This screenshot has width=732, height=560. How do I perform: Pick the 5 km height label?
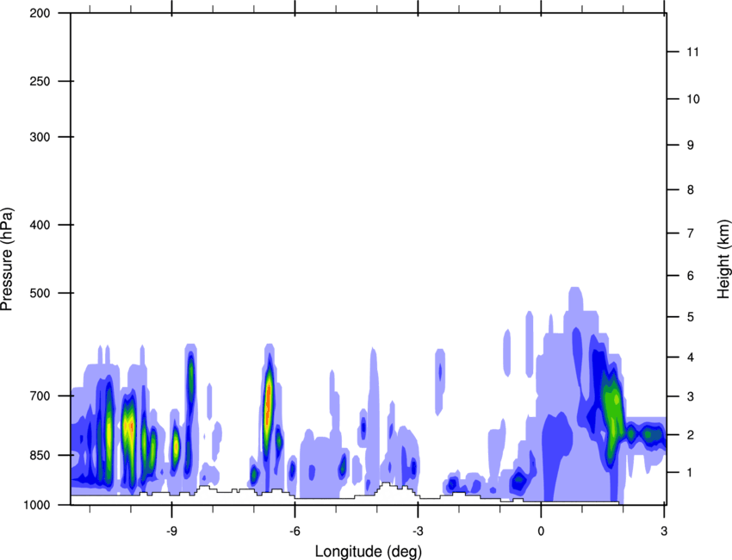point(691,317)
